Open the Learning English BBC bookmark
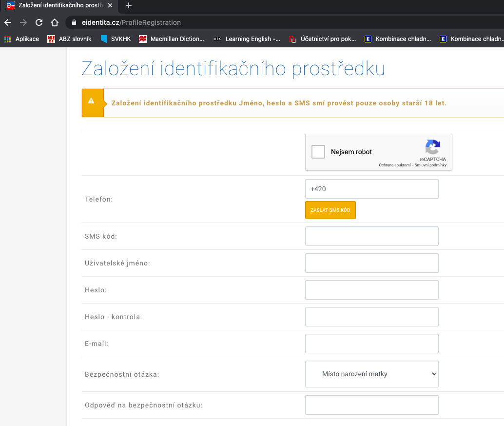The height and width of the screenshot is (426, 504). tap(247, 39)
